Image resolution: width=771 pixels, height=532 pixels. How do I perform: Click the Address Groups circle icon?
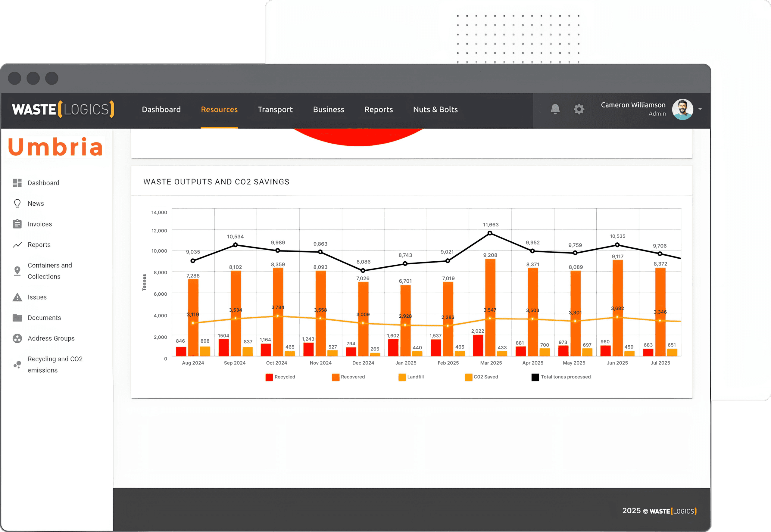(17, 338)
